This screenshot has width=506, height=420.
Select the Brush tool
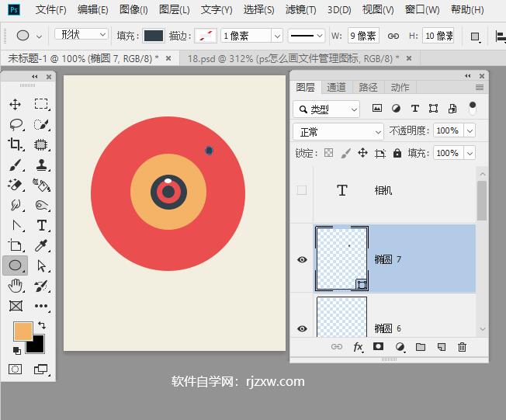(x=16, y=165)
